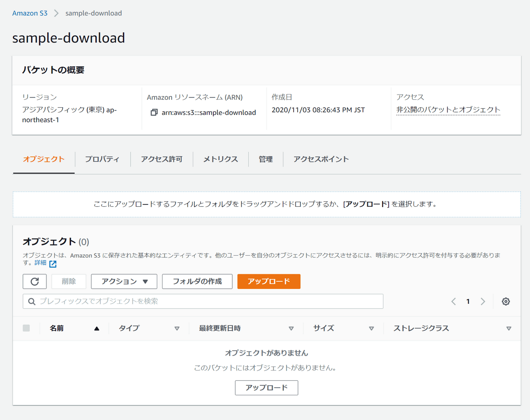Click the フォルダの作成 button
The image size is (530, 420).
tap(197, 281)
